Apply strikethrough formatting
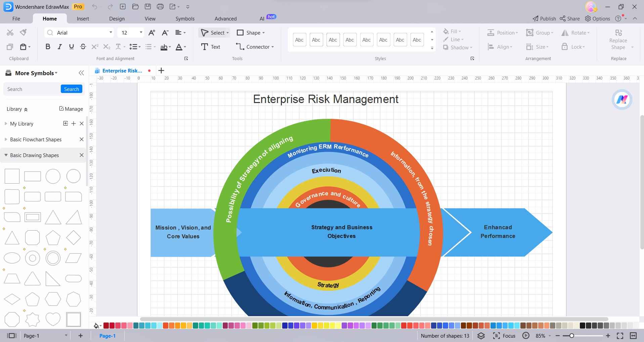The height and width of the screenshot is (342, 644). tap(83, 47)
